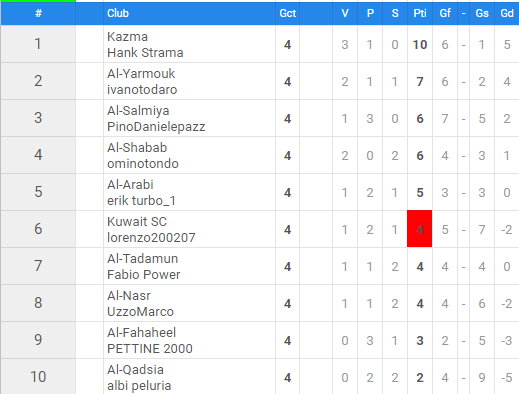The width and height of the screenshot is (519, 394).
Task: Sort by Gs goals conceded header
Action: [482, 13]
